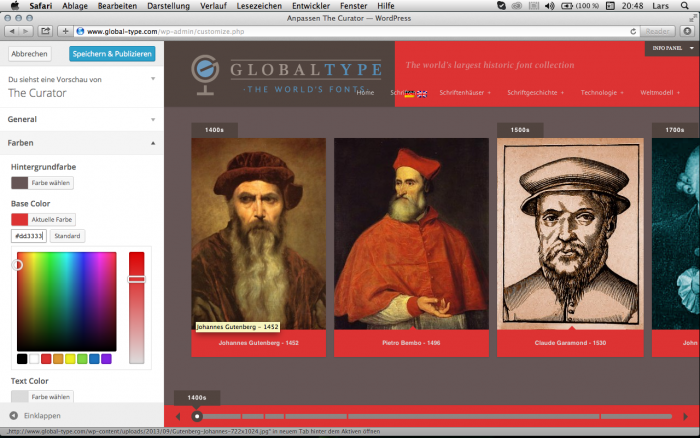The image size is (700, 438).
Task: Open the Apple menu
Action: tap(15, 6)
